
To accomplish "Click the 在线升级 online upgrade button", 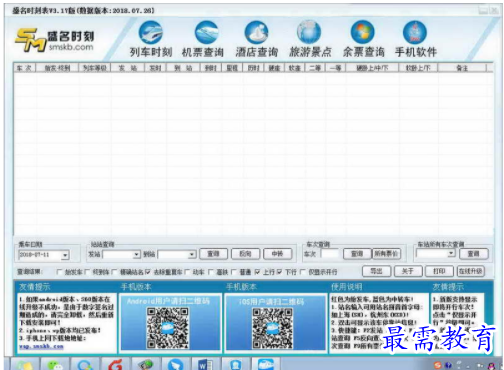I will pyautogui.click(x=471, y=271).
